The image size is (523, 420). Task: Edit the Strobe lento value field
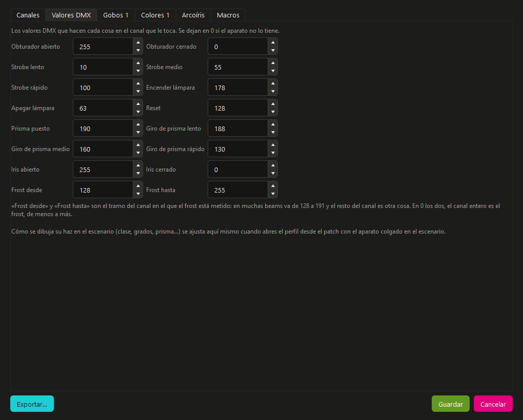104,67
